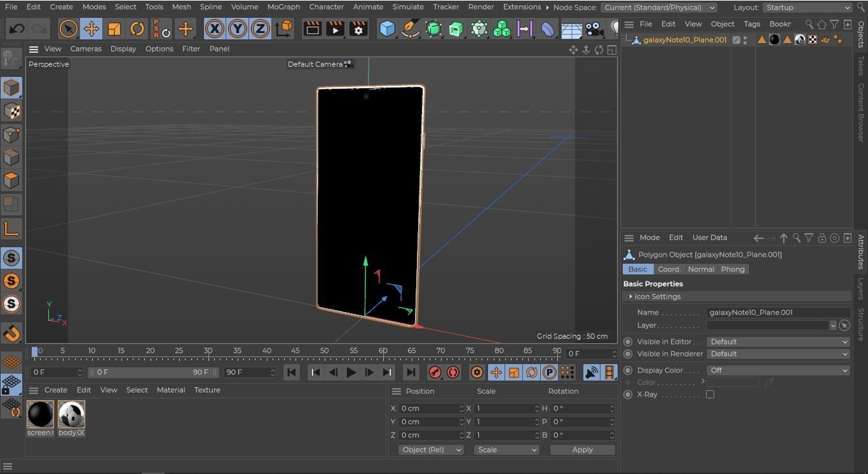The width and height of the screenshot is (868, 474).
Task: Toggle Z axis lock
Action: [x=261, y=29]
